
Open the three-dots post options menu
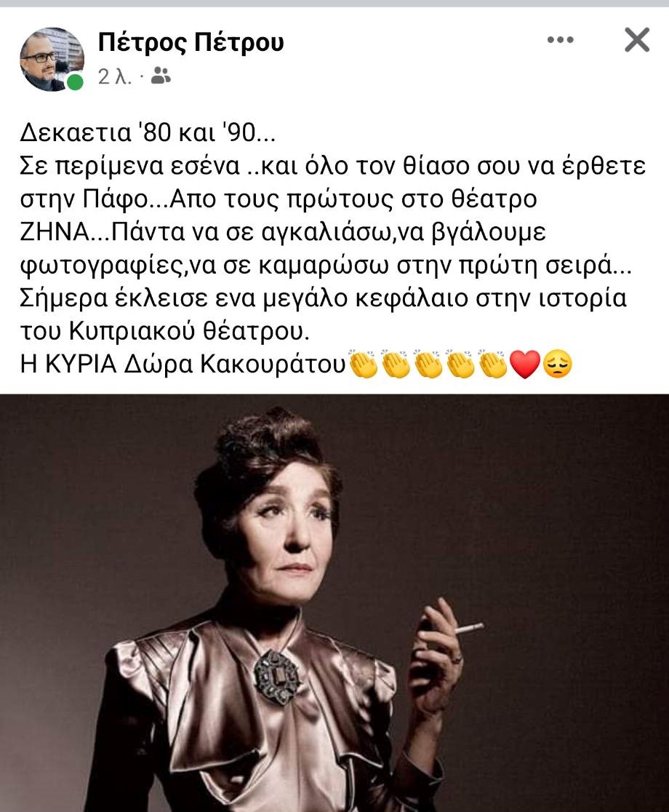tap(561, 40)
